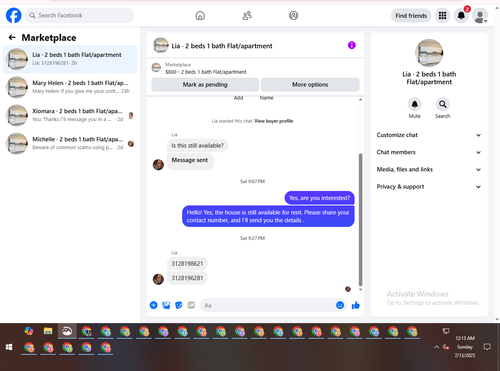
Task: Click Mark as pending
Action: 205,85
